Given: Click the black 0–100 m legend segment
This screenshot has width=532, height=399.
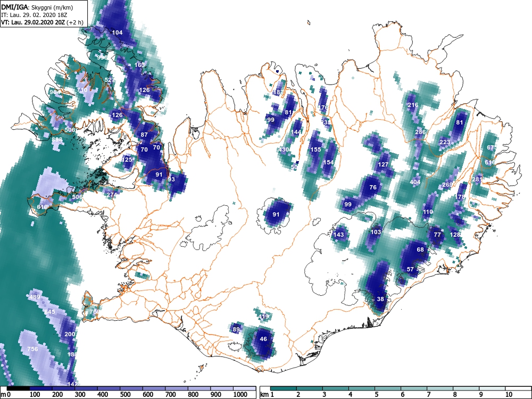Looking at the screenshot, I should click(18, 388).
